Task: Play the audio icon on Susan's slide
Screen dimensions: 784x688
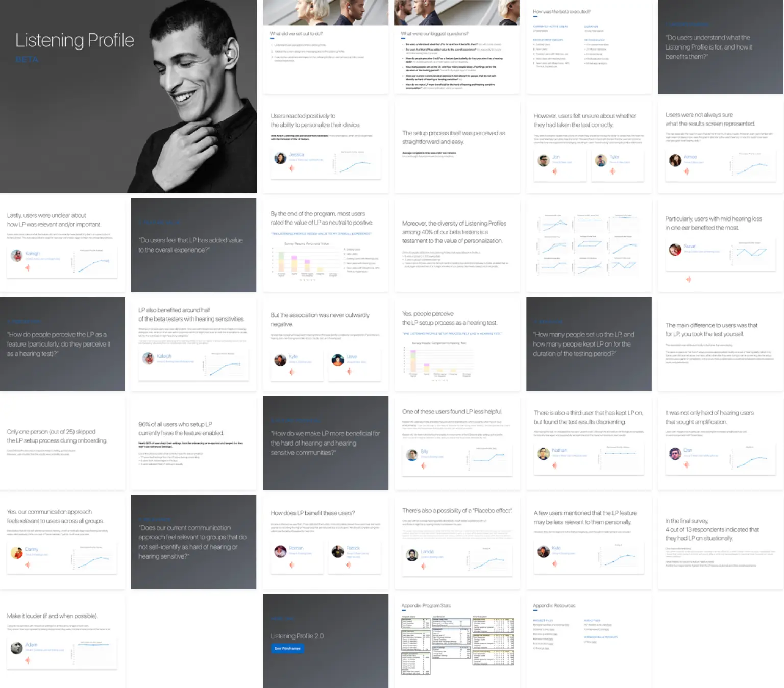Action: [x=688, y=279]
